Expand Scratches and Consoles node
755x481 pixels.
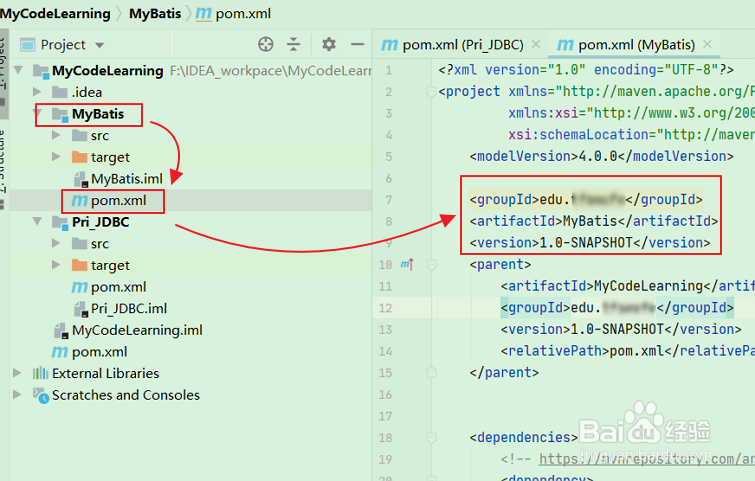click(x=17, y=394)
